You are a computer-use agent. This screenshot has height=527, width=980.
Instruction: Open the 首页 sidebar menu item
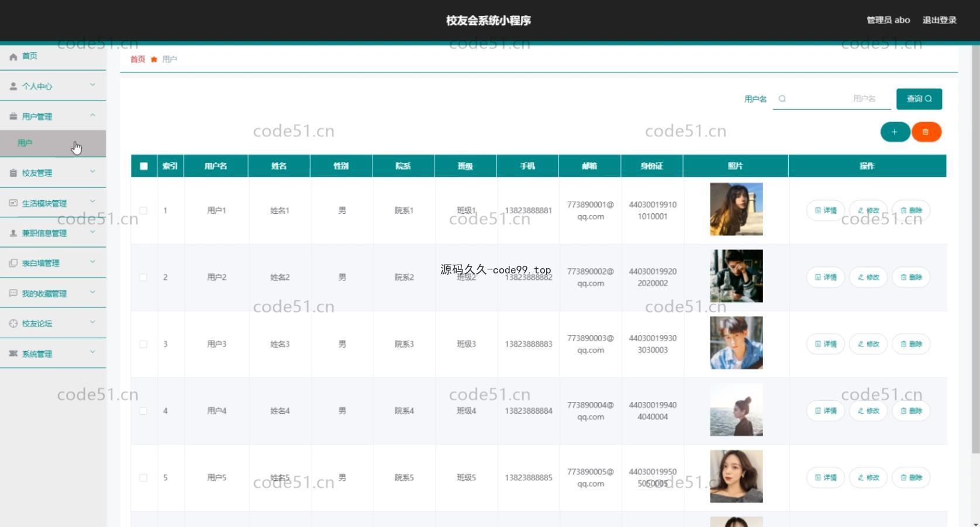pyautogui.click(x=53, y=56)
